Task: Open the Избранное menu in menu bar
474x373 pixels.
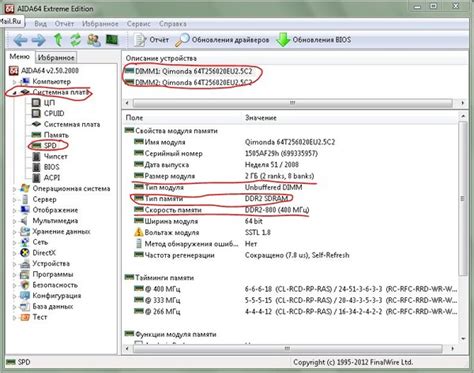Action: pos(100,24)
